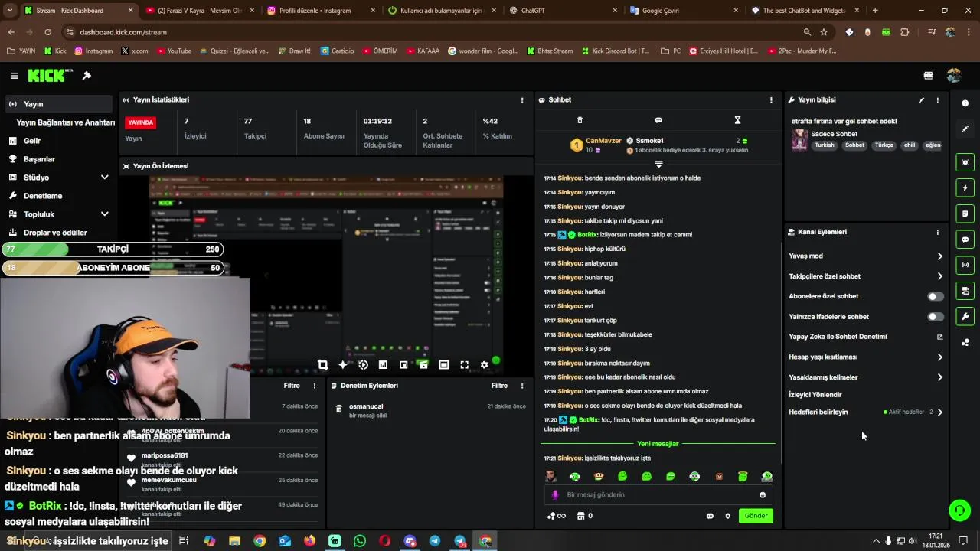
Task: Toggle Yalnızca ifadelerle sohbet switch
Action: 936,317
